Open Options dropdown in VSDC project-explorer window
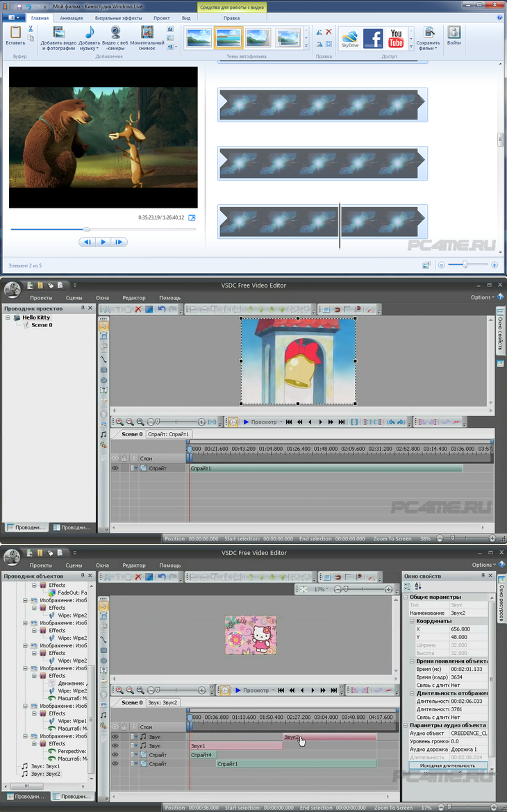 click(x=483, y=297)
